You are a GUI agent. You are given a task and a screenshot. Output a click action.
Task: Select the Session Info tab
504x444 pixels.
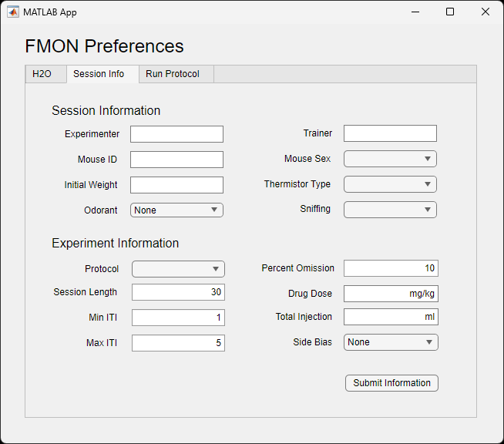pos(102,74)
